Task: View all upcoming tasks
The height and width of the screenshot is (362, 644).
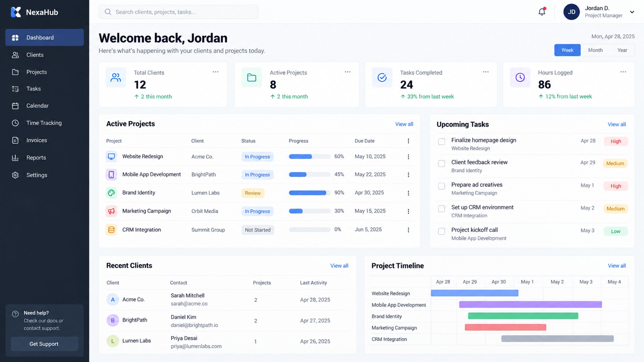Action: click(617, 124)
